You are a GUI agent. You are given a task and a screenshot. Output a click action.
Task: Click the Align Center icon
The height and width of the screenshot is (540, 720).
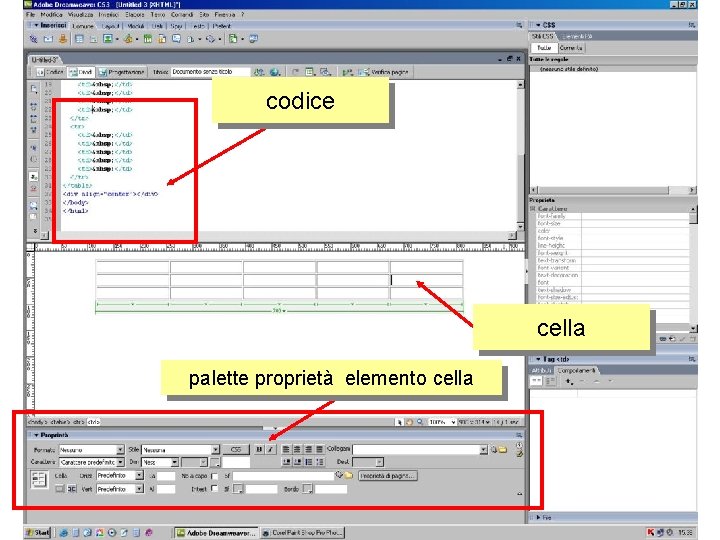coord(297,450)
